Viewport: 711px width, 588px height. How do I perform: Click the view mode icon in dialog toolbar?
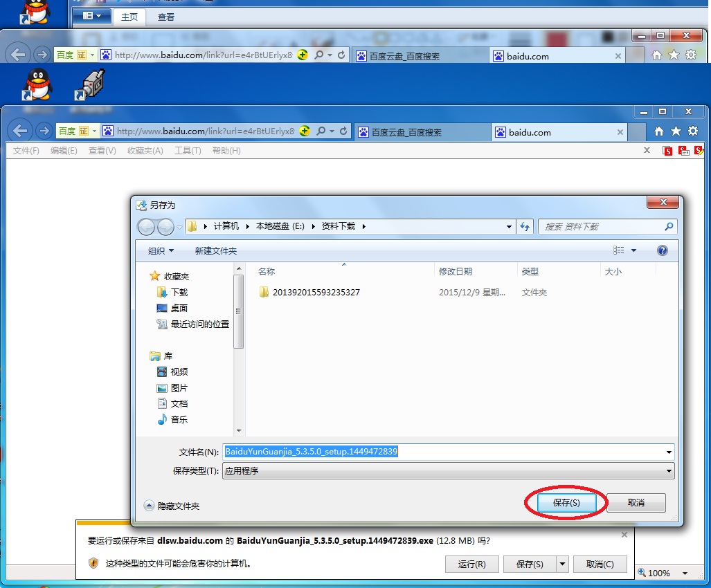[x=618, y=250]
